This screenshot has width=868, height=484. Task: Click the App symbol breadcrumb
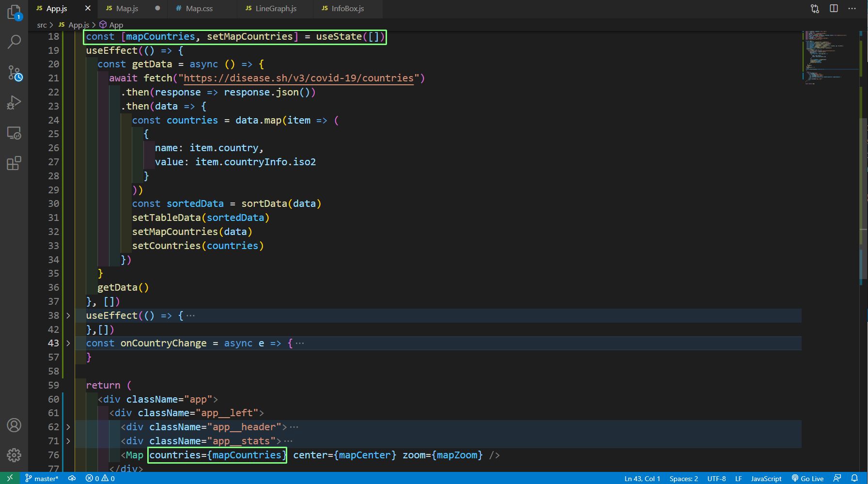pyautogui.click(x=111, y=25)
